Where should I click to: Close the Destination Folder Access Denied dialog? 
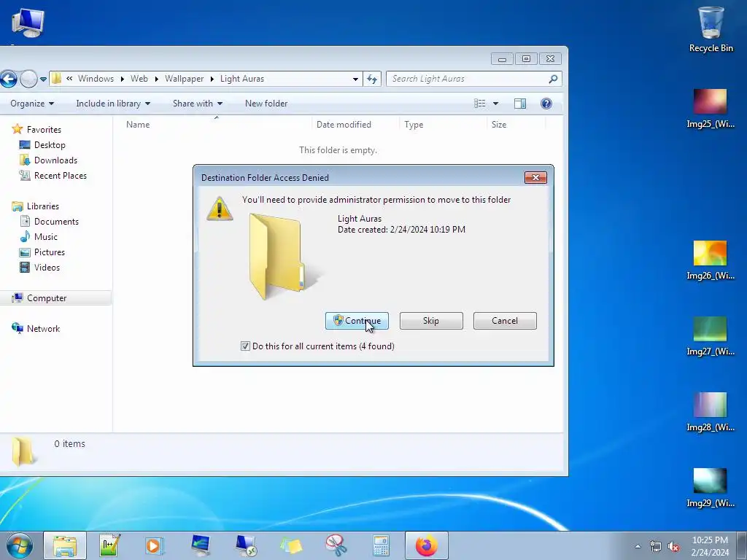pyautogui.click(x=535, y=178)
